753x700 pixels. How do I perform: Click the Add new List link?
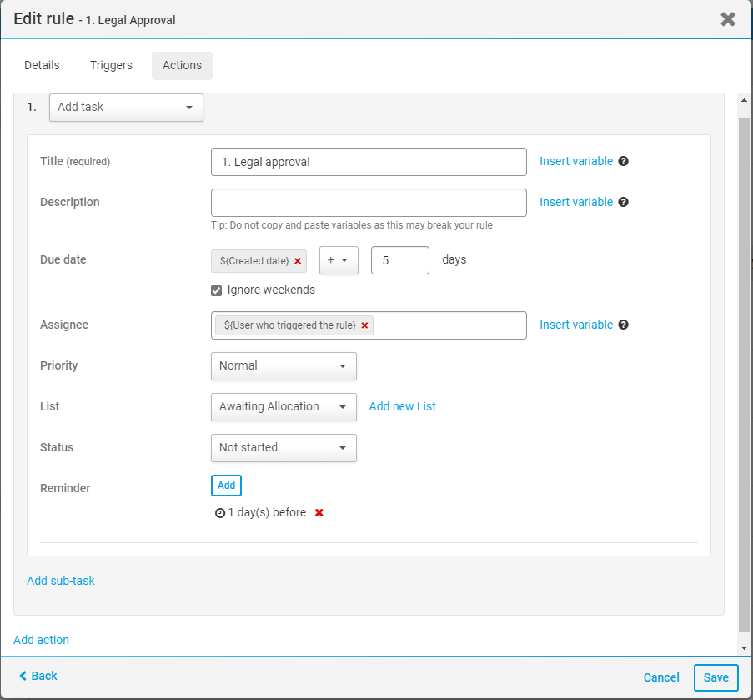coord(402,406)
